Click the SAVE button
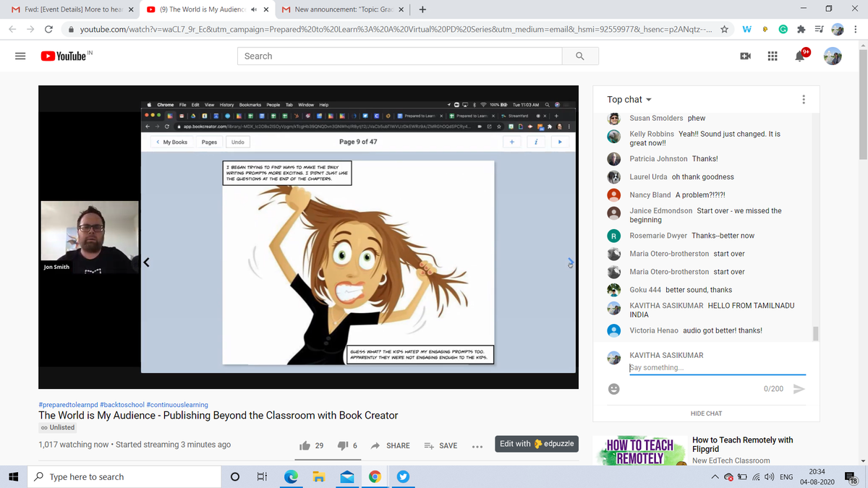 click(x=440, y=445)
